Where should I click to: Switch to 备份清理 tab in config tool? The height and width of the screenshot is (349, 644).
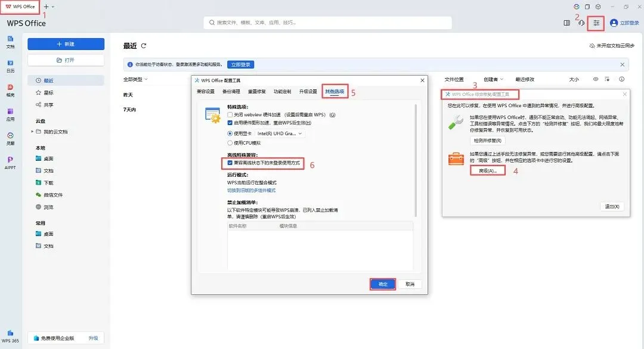[x=231, y=92]
